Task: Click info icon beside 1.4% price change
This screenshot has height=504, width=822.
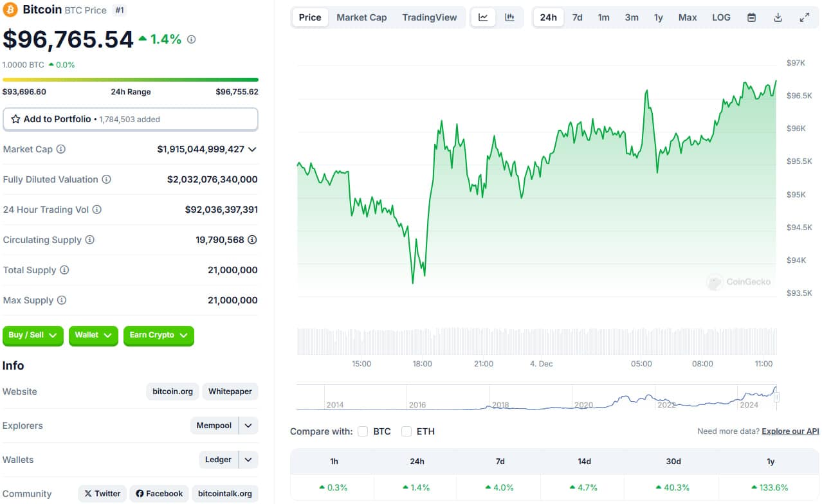Action: coord(191,39)
